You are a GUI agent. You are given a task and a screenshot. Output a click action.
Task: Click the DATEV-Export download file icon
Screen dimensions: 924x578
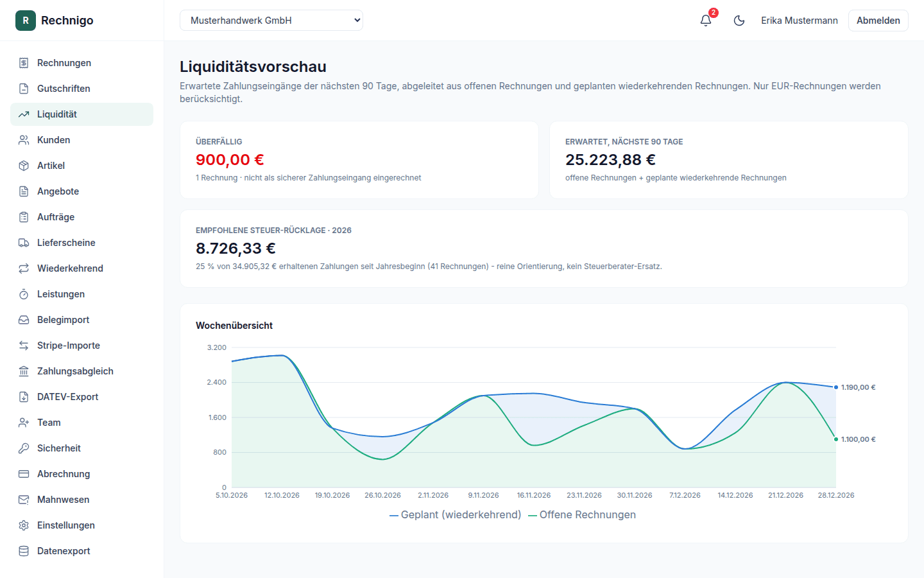pos(24,397)
